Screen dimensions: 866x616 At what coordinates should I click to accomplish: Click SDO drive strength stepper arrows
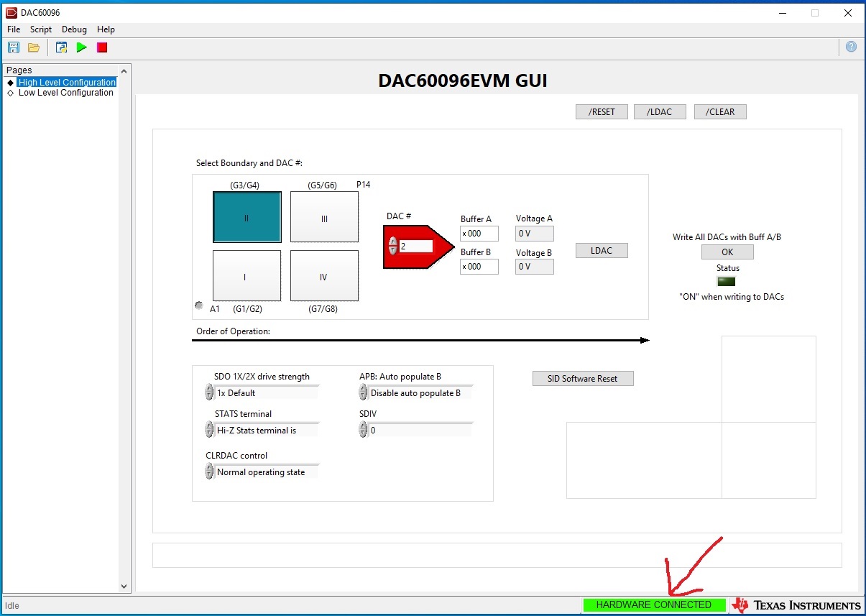click(209, 392)
